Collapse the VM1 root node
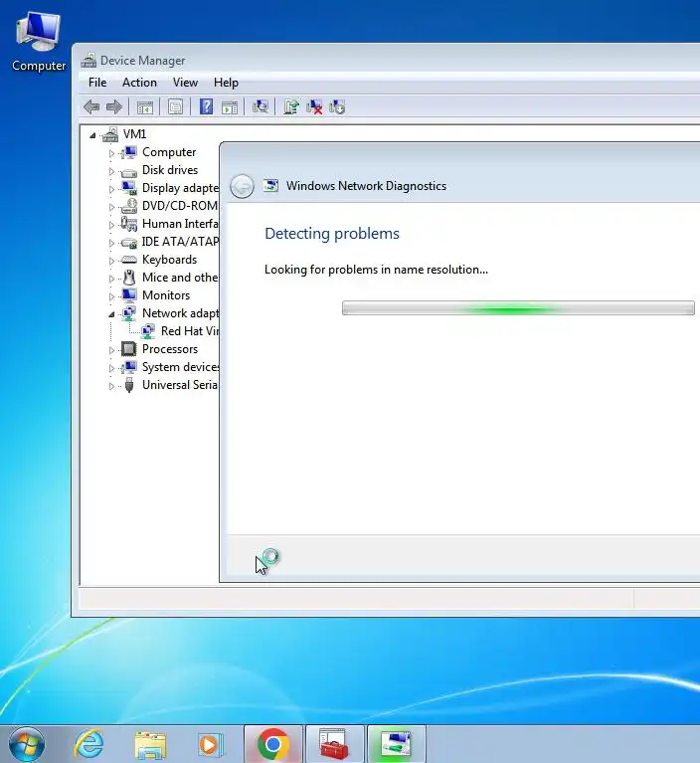This screenshot has width=700, height=763. coord(92,135)
